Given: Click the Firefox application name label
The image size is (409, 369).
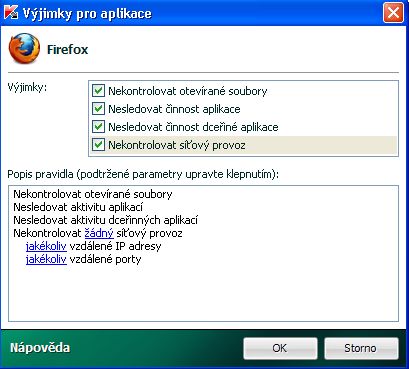Looking at the screenshot, I should pyautogui.click(x=67, y=50).
